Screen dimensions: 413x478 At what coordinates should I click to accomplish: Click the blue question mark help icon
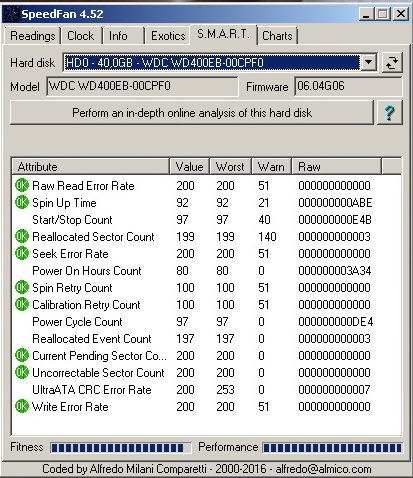(389, 113)
